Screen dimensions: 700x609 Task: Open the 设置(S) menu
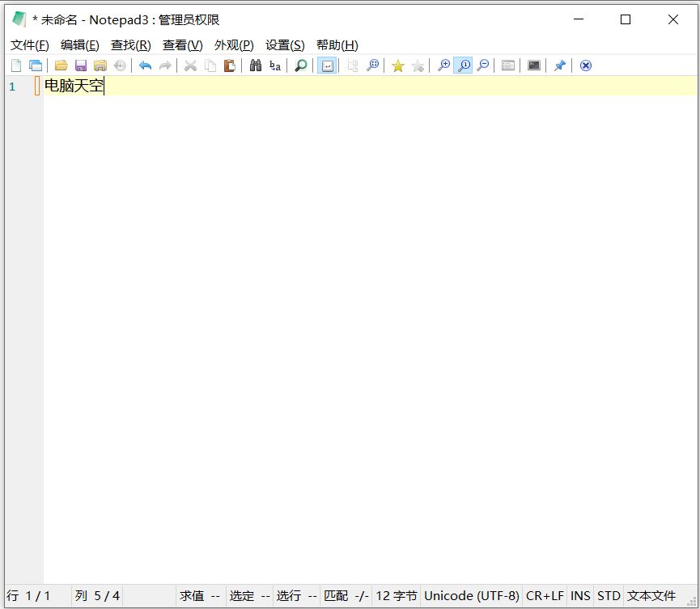pyautogui.click(x=285, y=45)
